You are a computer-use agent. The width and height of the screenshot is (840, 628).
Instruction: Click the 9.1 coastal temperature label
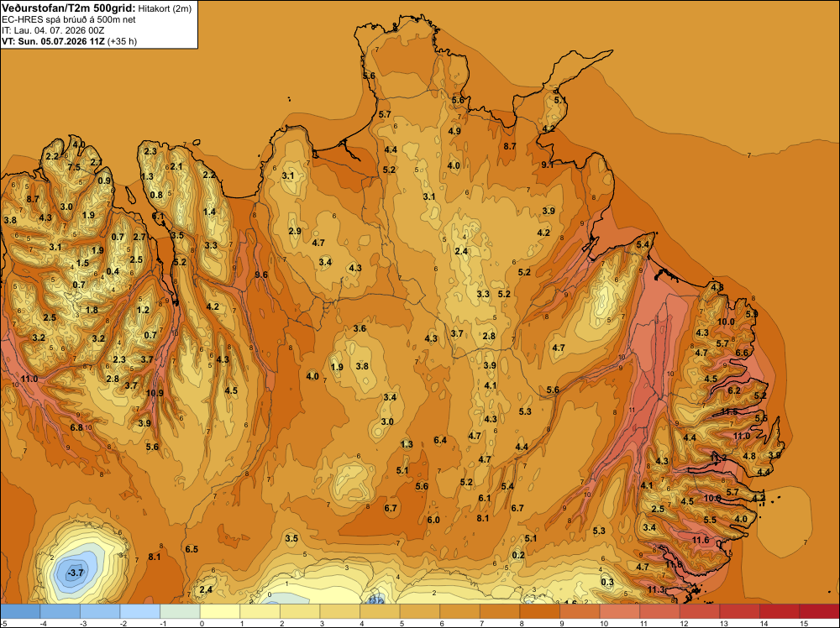[548, 165]
